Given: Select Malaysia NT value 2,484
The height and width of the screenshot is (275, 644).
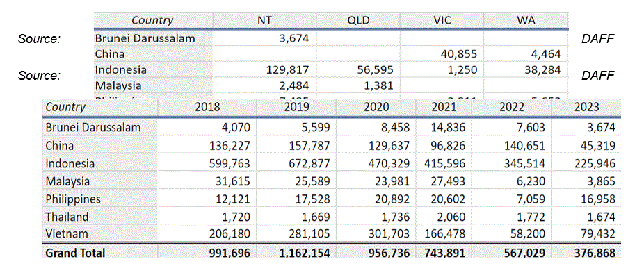Looking at the screenshot, I should coord(293,85).
